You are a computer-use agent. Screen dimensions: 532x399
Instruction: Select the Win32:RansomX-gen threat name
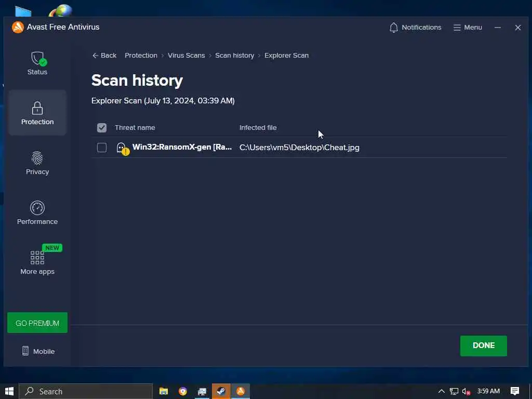[182, 147]
